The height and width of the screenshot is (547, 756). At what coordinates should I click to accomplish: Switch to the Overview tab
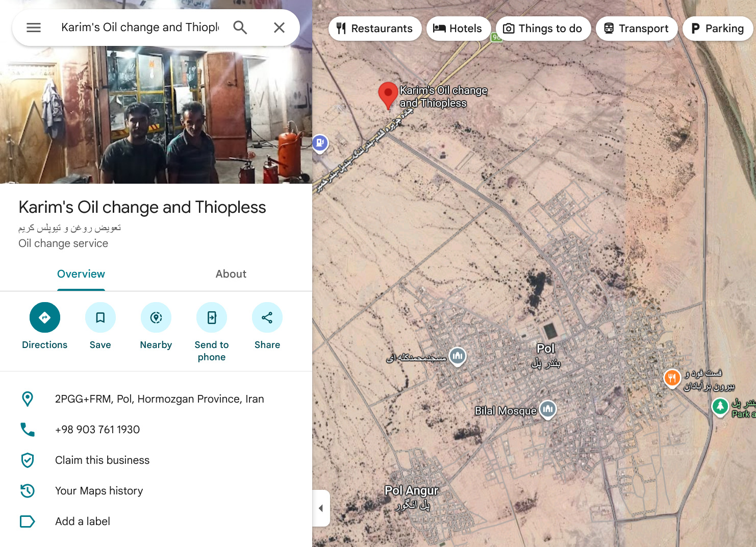[81, 274]
